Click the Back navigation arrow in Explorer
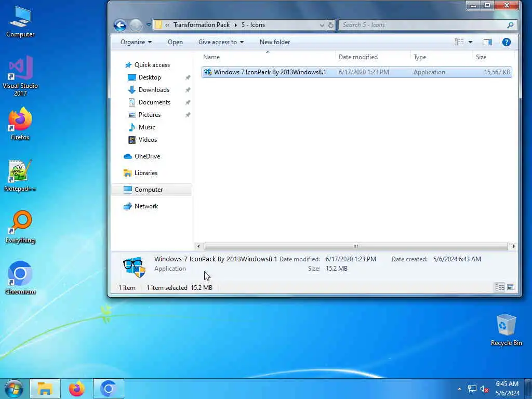Image resolution: width=532 pixels, height=399 pixels. [120, 25]
